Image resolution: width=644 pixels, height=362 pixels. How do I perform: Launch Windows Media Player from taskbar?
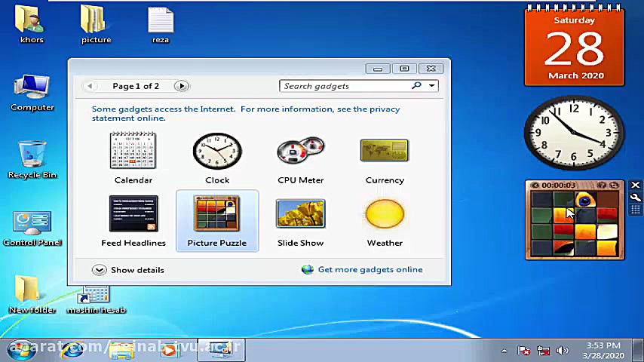coord(169,350)
